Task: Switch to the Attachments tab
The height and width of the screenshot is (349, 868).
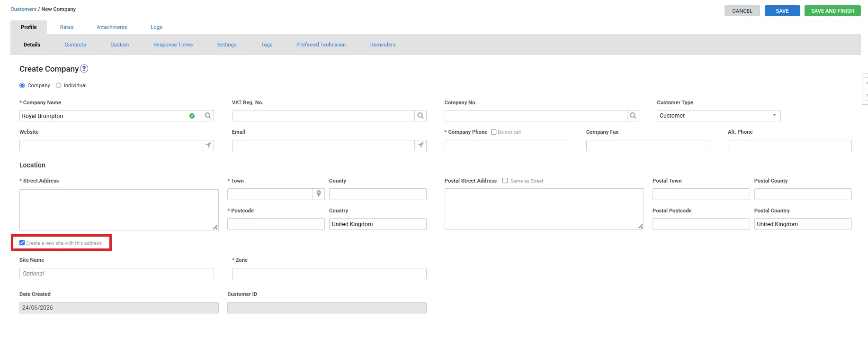Action: pos(112,27)
